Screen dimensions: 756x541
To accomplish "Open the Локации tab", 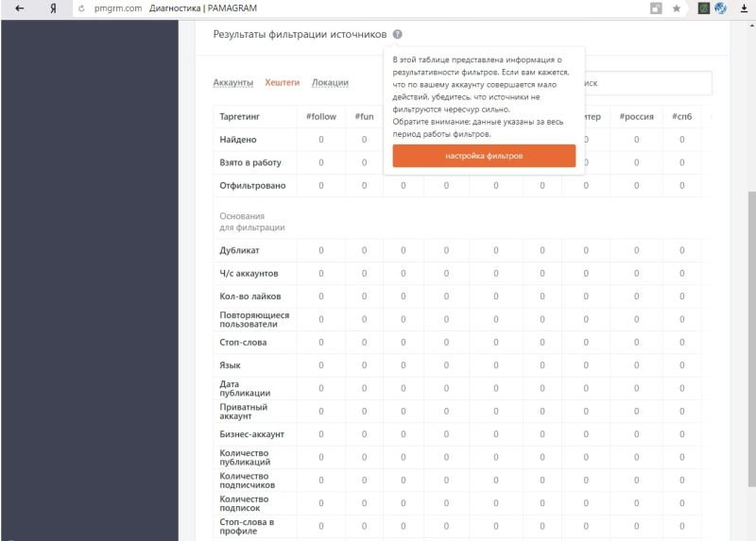I will (x=330, y=83).
